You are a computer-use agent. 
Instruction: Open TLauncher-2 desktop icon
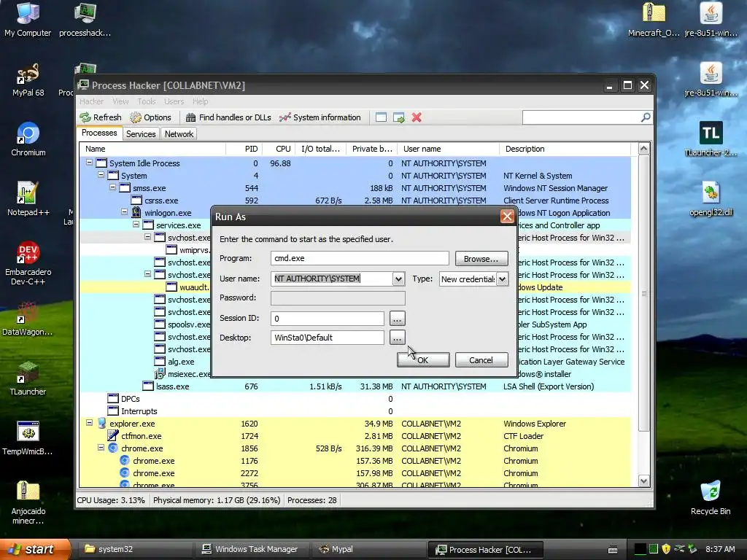(711, 139)
